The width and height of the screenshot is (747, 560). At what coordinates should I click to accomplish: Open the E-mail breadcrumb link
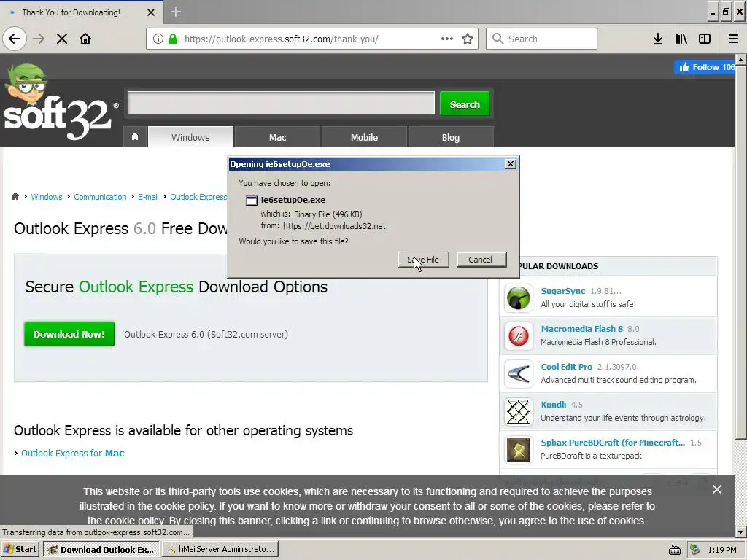click(148, 197)
